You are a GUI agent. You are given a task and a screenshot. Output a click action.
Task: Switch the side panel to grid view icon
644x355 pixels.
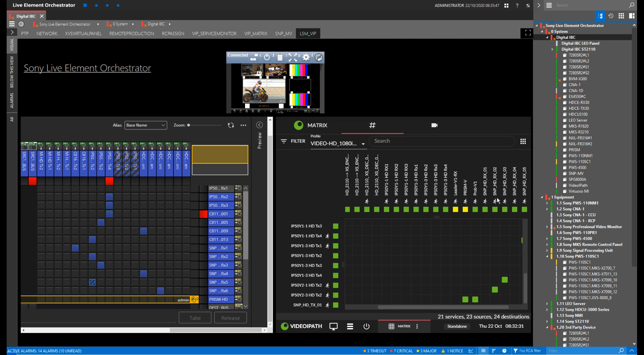click(622, 16)
